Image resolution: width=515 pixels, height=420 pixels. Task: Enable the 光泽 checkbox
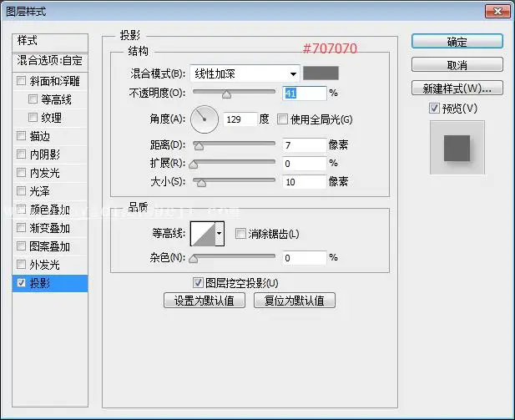21,191
